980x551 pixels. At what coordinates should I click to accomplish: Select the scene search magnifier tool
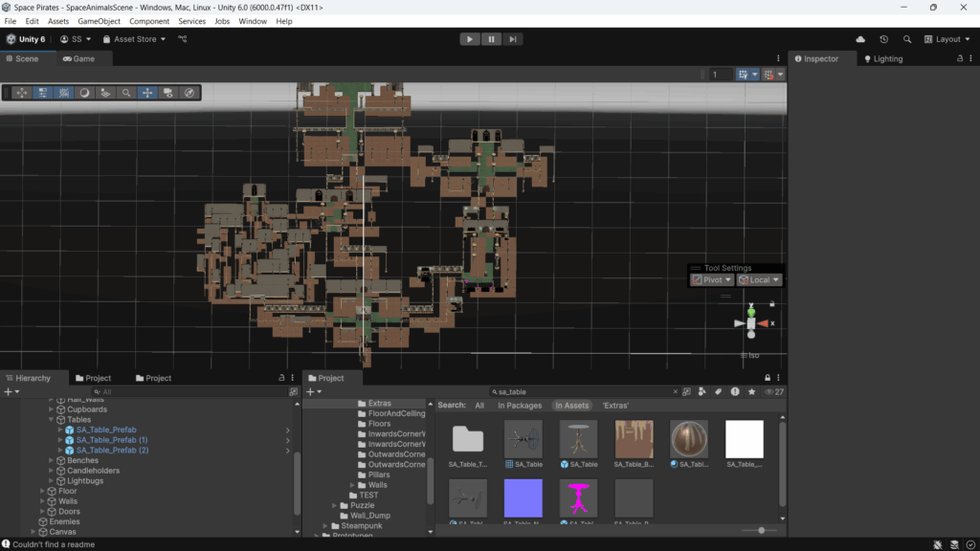point(126,93)
